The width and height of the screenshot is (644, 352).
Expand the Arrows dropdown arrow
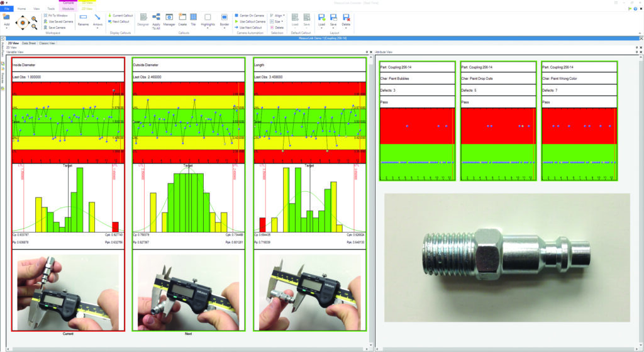click(97, 28)
